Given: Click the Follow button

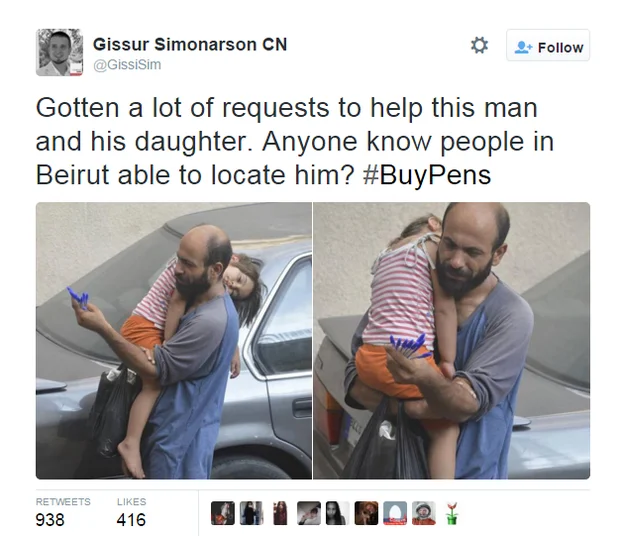Looking at the screenshot, I should (548, 45).
